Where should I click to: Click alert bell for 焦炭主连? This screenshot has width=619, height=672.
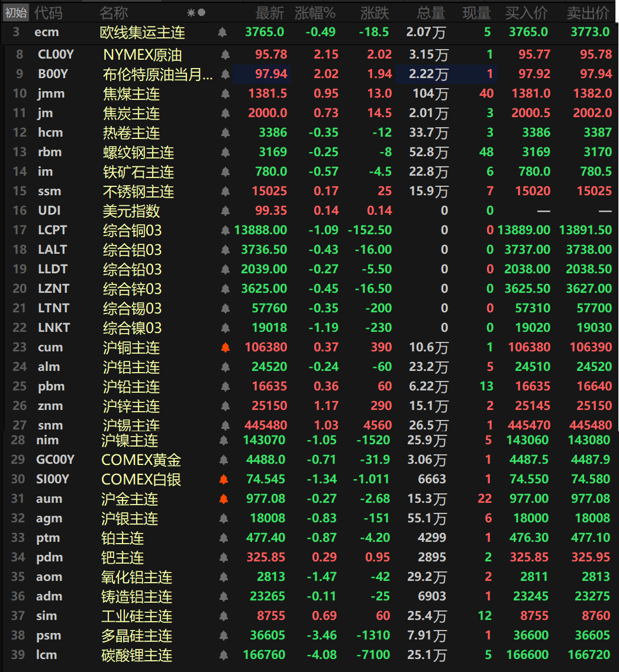(225, 113)
